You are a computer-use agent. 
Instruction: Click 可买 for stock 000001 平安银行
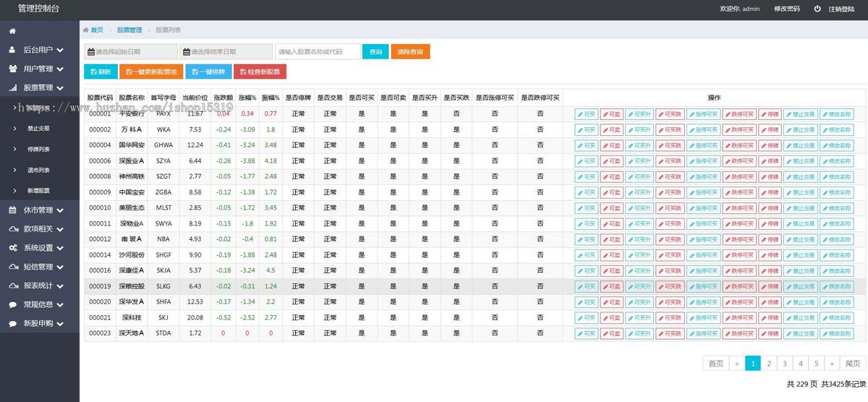point(586,114)
